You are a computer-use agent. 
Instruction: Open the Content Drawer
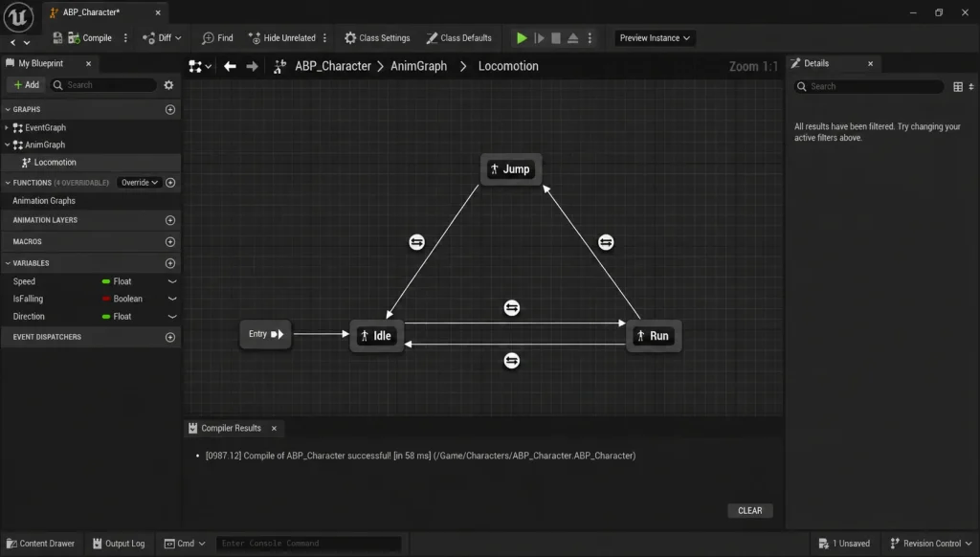40,544
